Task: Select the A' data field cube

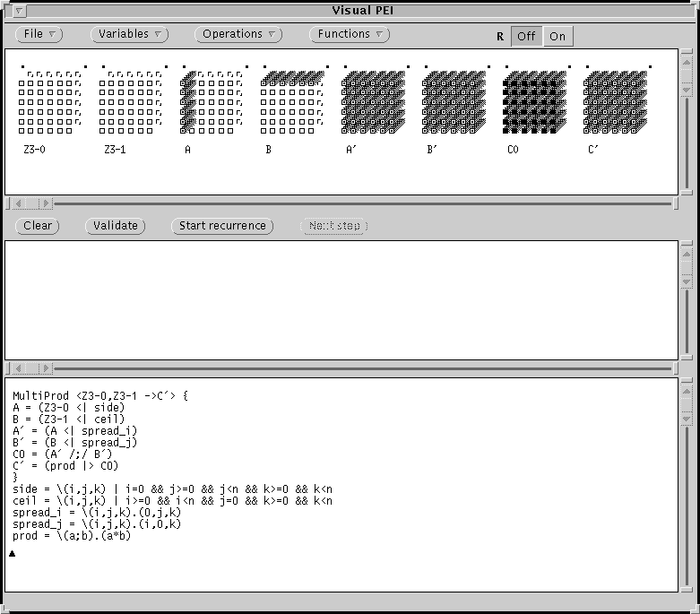Action: pyautogui.click(x=373, y=102)
